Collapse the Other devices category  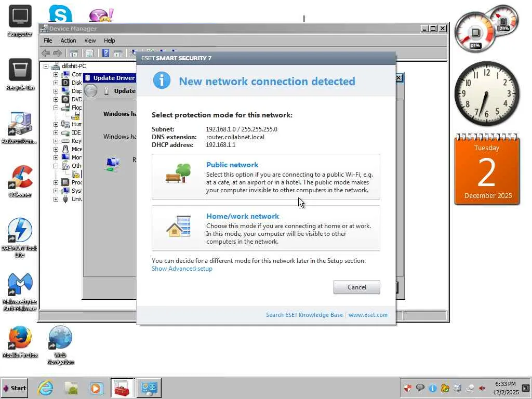pyautogui.click(x=56, y=166)
